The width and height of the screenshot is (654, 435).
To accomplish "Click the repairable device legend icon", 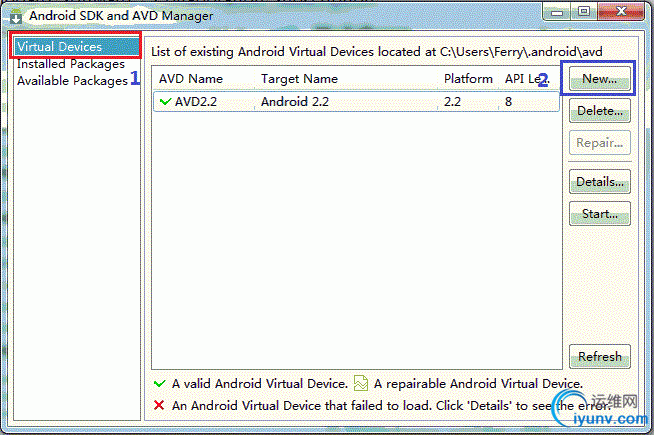I will click(x=361, y=384).
